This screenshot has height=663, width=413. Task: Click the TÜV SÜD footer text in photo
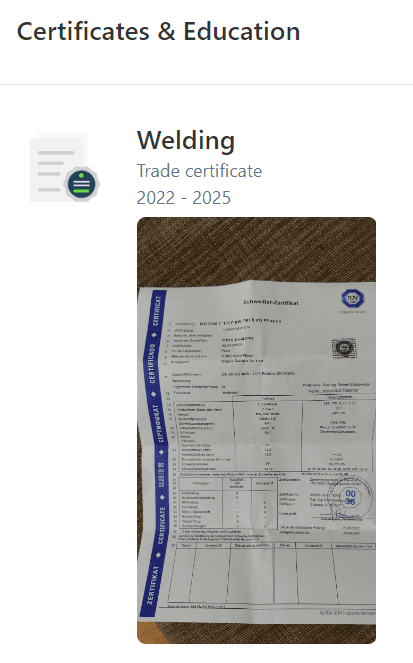click(x=347, y=613)
